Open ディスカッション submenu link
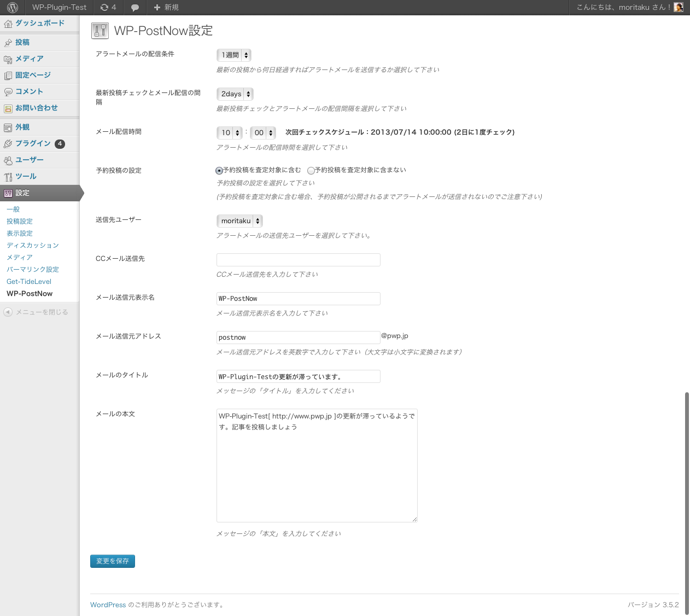Image resolution: width=690 pixels, height=616 pixels. [33, 245]
